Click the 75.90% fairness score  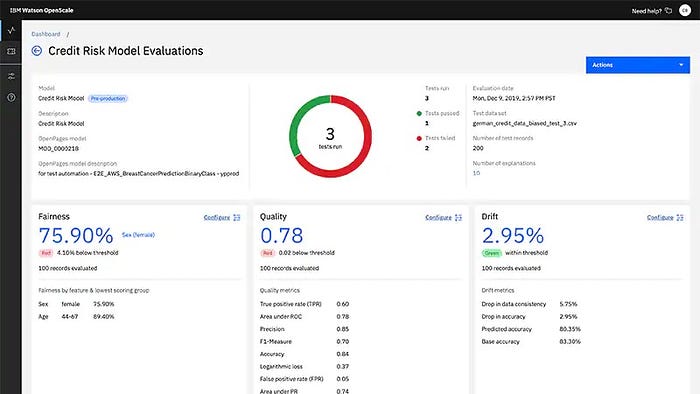point(76,236)
